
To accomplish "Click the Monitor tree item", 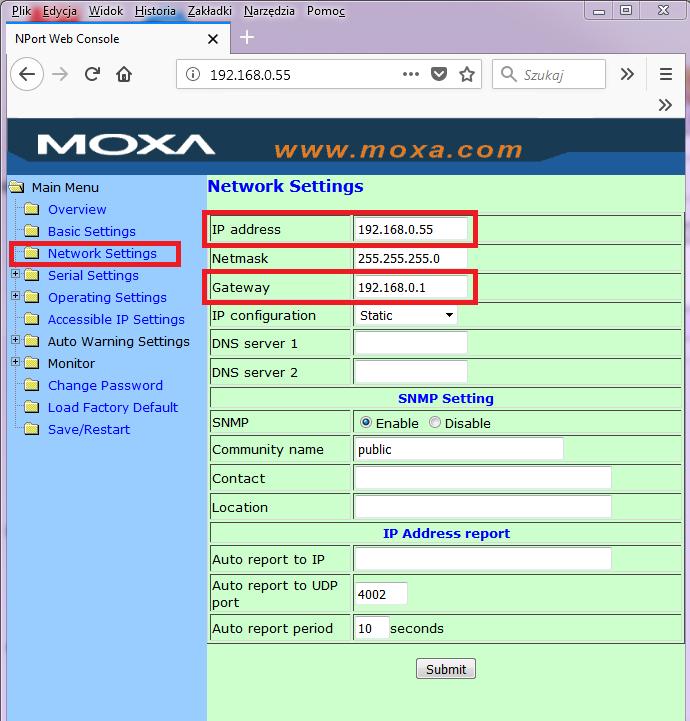I will coord(71,363).
